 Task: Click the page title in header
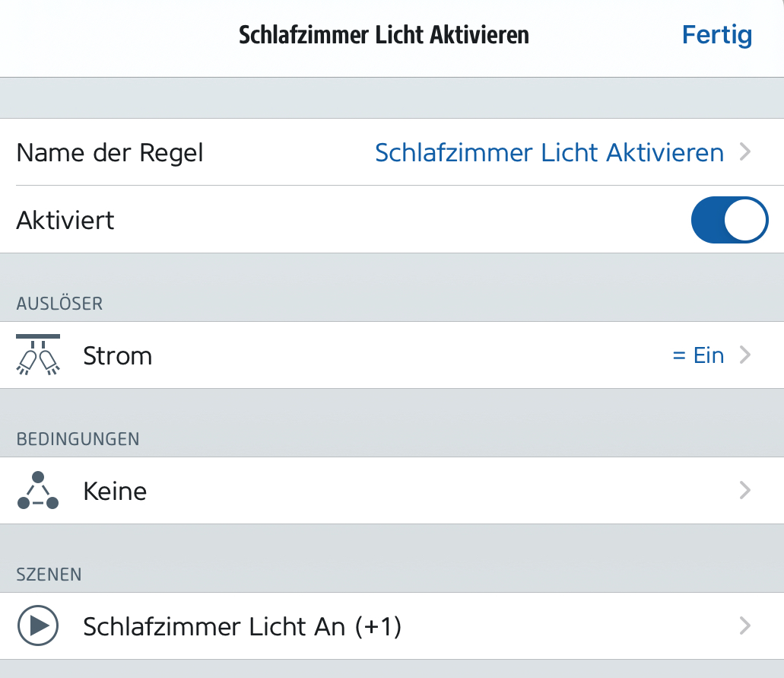[x=384, y=35]
